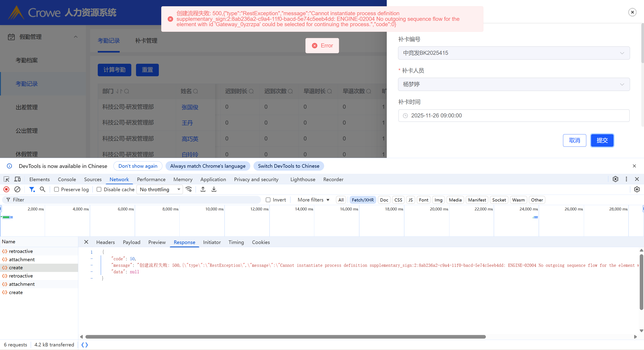644x350 pixels.
Task: Open the 补卡人员 dropdown showing 杨梦婷
Action: click(x=514, y=84)
